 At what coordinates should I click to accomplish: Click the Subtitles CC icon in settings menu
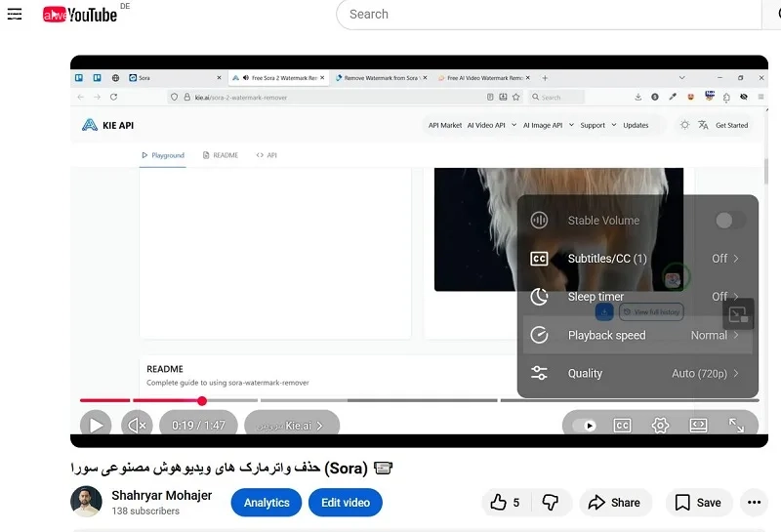pos(539,259)
